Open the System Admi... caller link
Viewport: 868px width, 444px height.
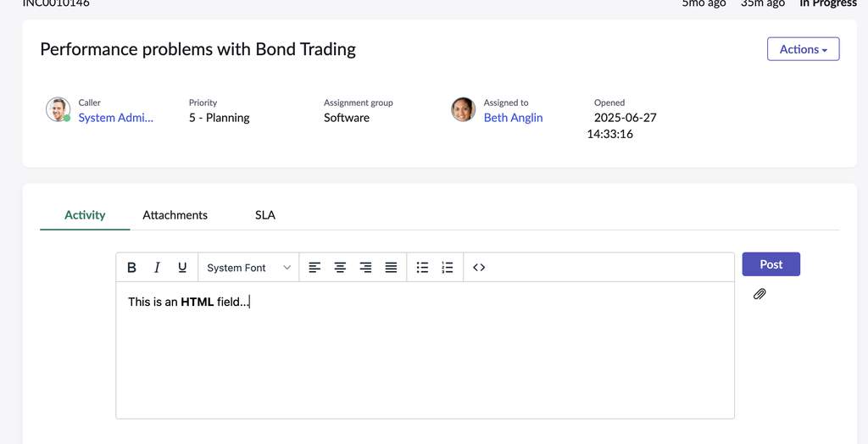pos(115,118)
